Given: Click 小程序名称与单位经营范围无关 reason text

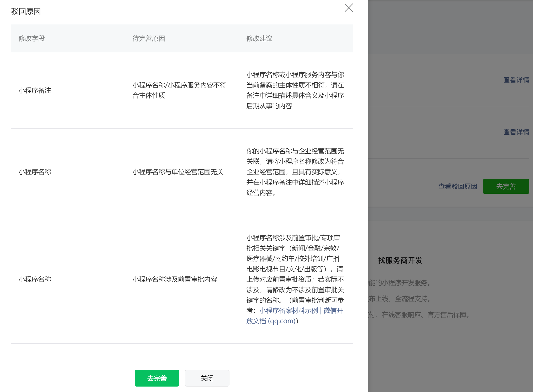Looking at the screenshot, I should click(x=178, y=172).
